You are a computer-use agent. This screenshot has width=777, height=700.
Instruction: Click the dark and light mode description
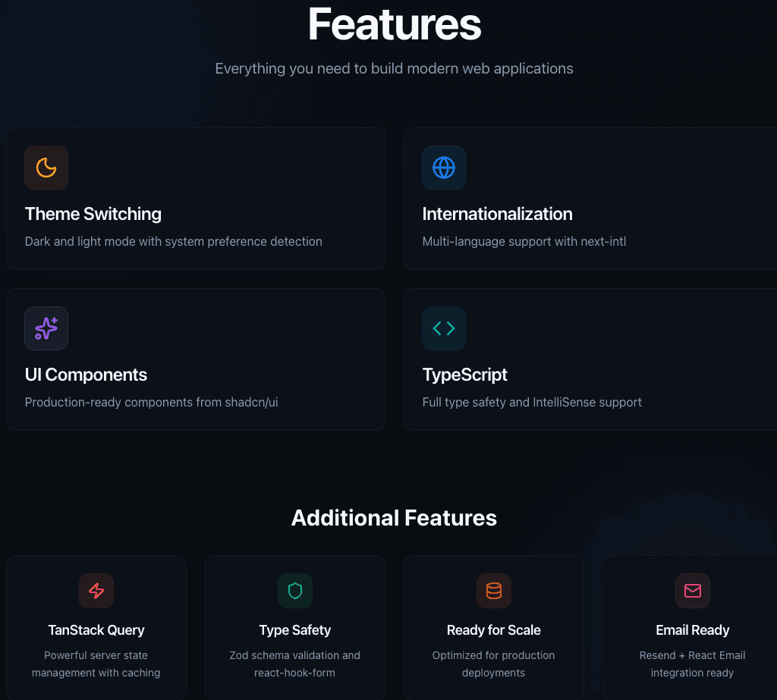174,241
